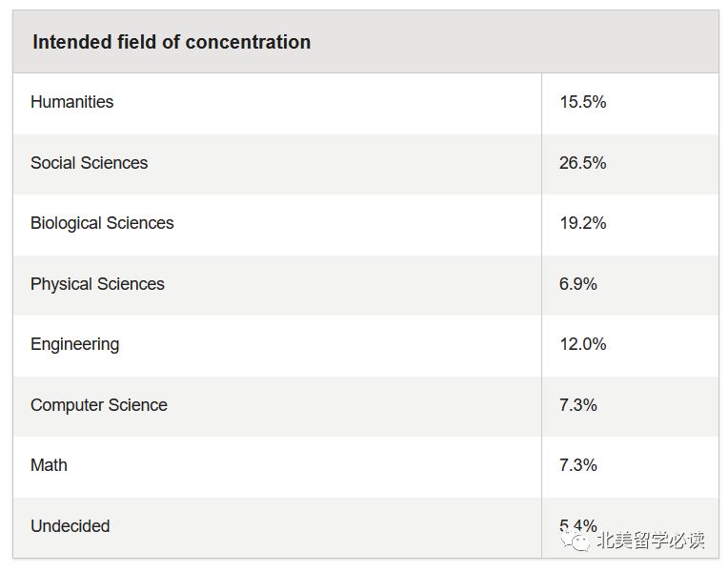Image resolution: width=728 pixels, height=572 pixels.
Task: Select the Intended field of concentration header
Action: click(x=172, y=42)
